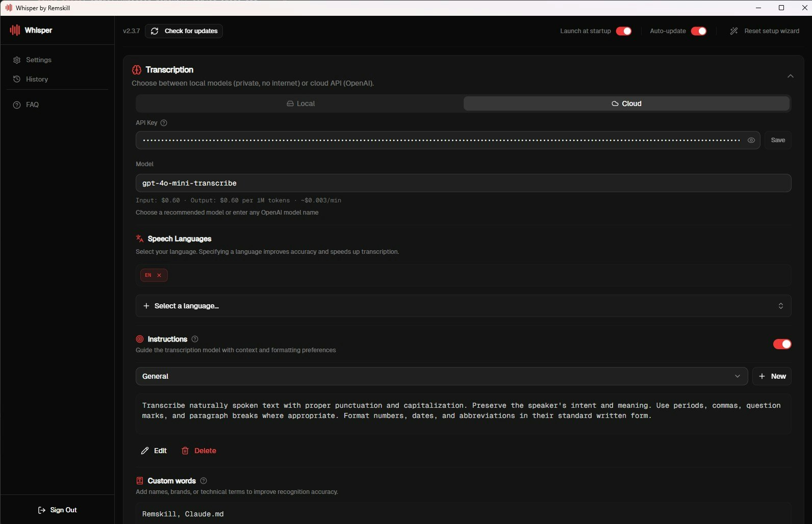The width and height of the screenshot is (812, 524).
Task: Save the API key
Action: 778,140
